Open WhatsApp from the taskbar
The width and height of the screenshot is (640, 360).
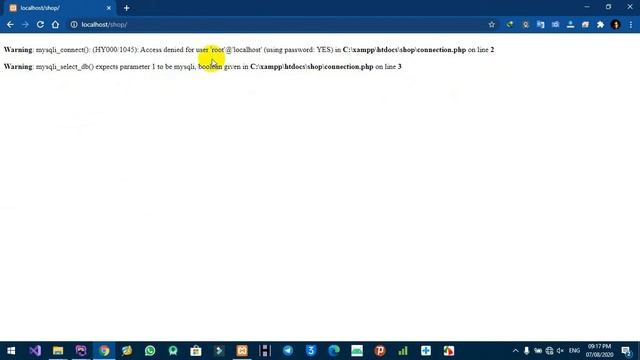pyautogui.click(x=150, y=351)
